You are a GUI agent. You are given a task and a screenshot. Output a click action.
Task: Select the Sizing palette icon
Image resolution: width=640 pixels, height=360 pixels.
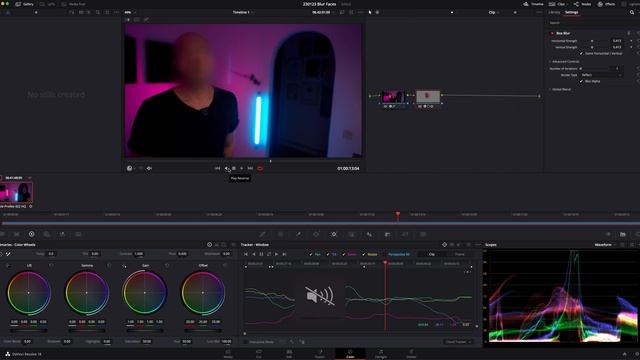[405, 234]
